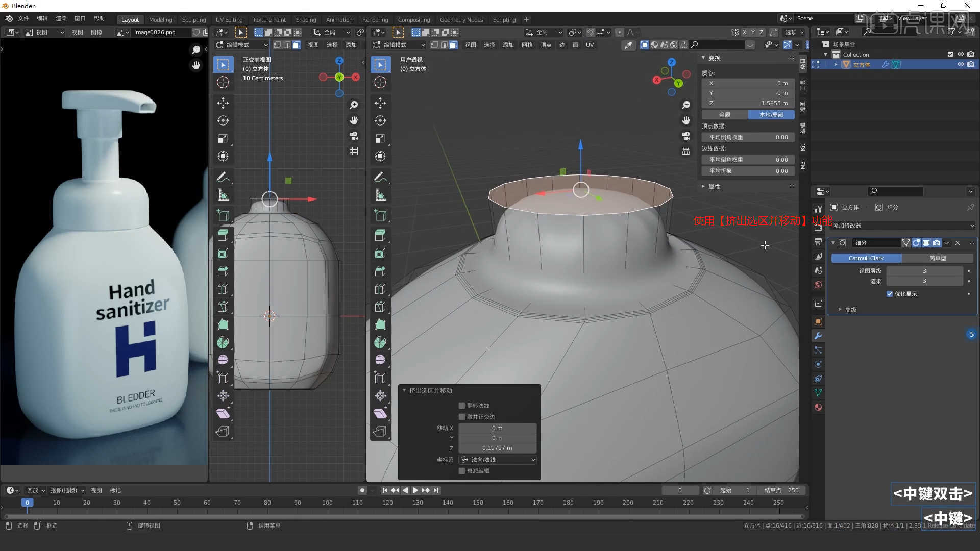980x551 pixels.
Task: Hide the 立方体 object in the outliner
Action: point(960,64)
